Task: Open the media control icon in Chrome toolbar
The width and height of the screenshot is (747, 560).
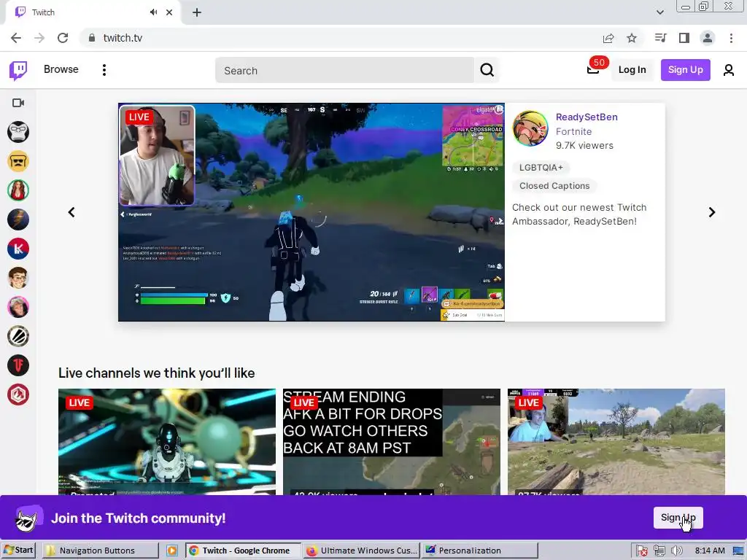Action: point(660,38)
